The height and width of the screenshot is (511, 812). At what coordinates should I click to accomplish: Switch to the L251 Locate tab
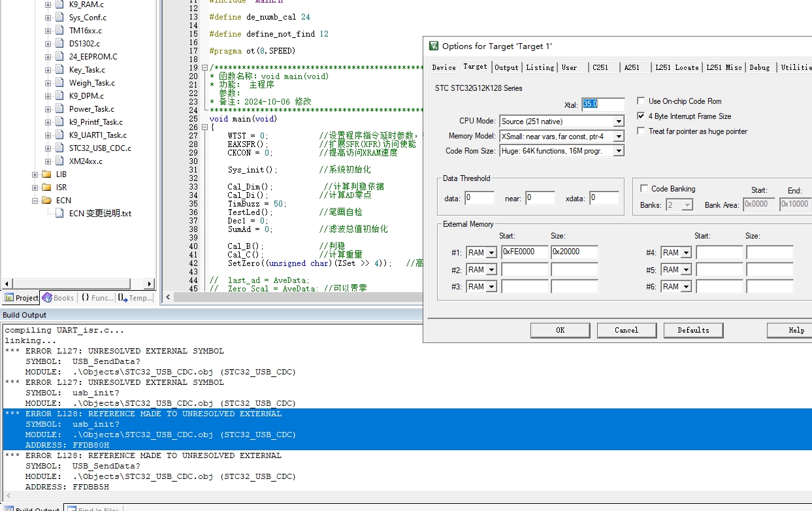tap(677, 67)
